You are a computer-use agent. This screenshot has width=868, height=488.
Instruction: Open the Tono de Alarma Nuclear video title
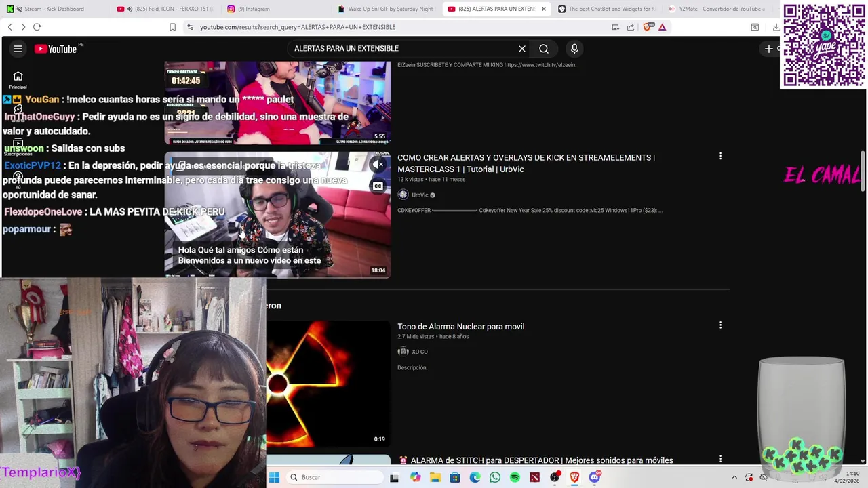(460, 327)
